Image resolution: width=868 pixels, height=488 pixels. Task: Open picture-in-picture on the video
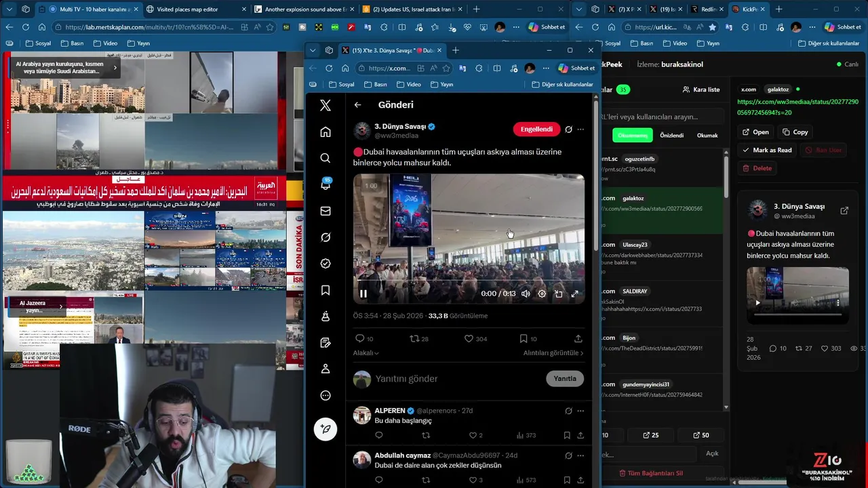pos(558,293)
